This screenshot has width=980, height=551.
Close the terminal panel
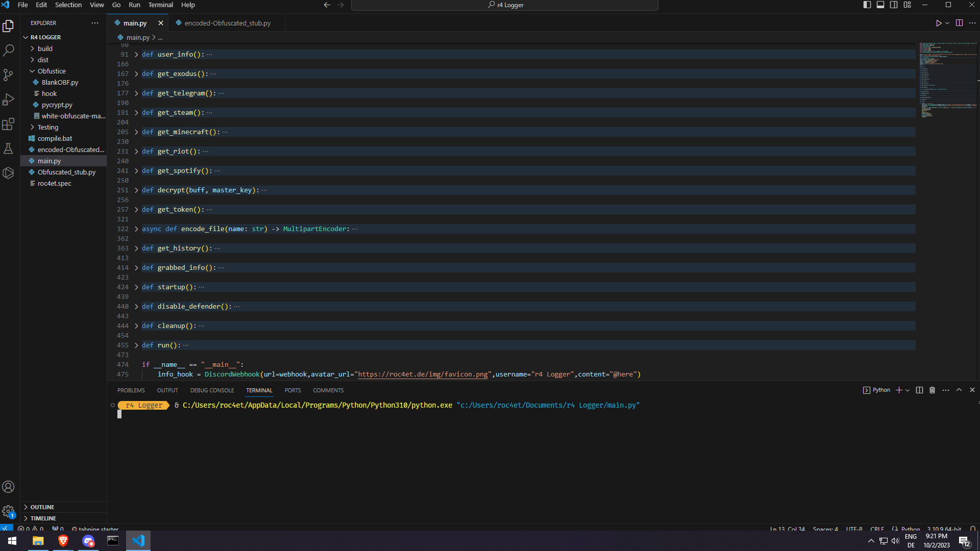click(972, 390)
